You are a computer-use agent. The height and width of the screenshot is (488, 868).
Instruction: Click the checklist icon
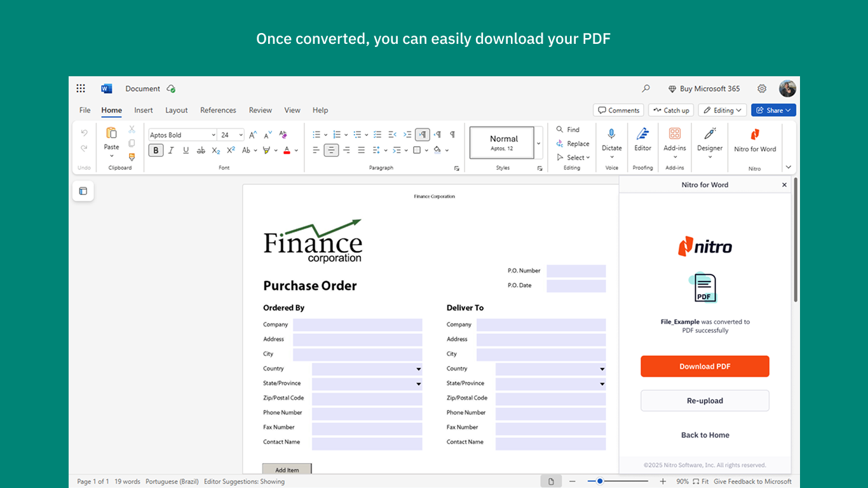377,135
